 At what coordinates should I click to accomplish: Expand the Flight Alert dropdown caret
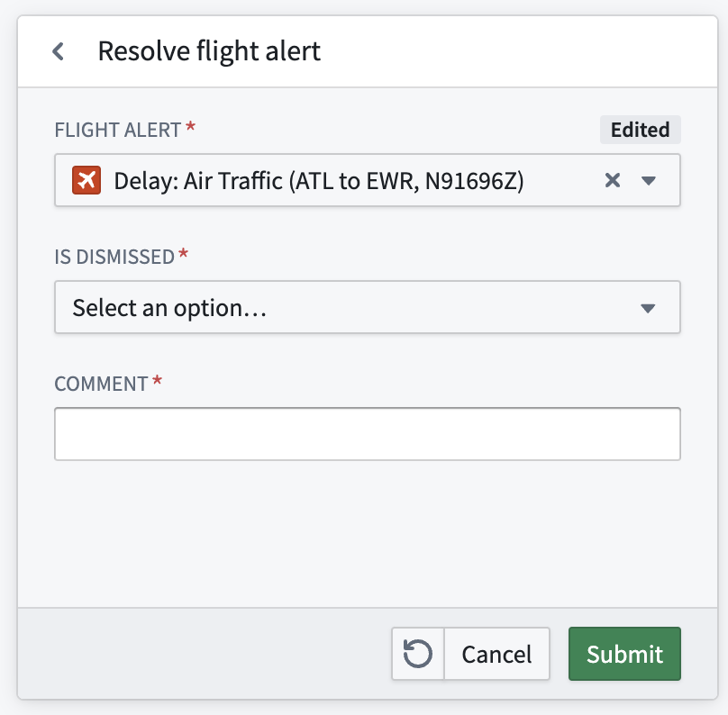click(x=648, y=180)
